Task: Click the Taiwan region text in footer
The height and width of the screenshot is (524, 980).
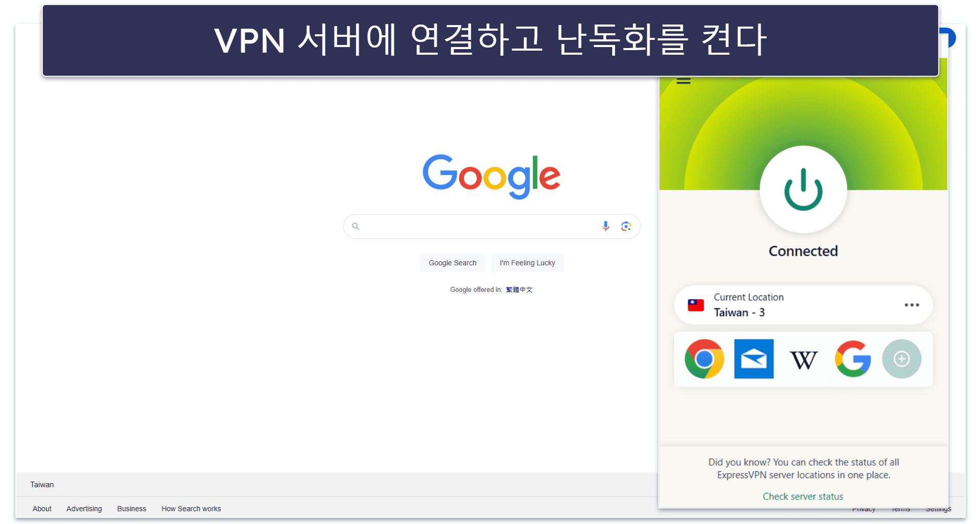Action: (x=42, y=485)
